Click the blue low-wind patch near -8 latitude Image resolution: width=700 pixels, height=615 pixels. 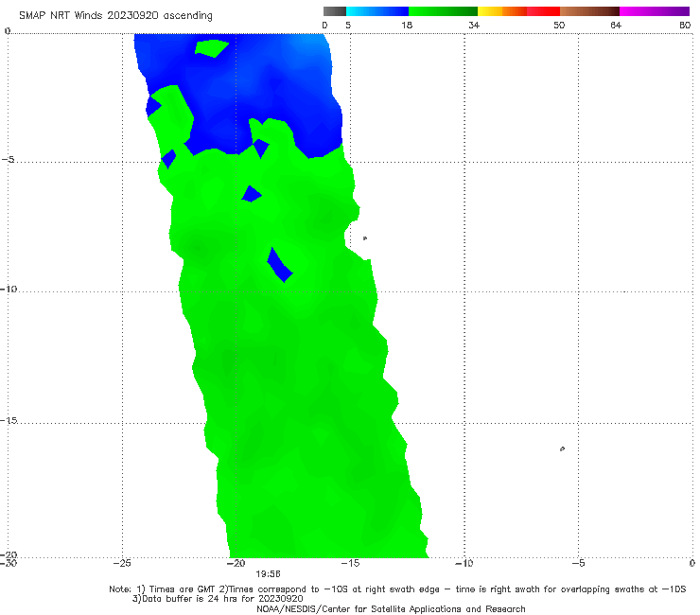pos(279,265)
